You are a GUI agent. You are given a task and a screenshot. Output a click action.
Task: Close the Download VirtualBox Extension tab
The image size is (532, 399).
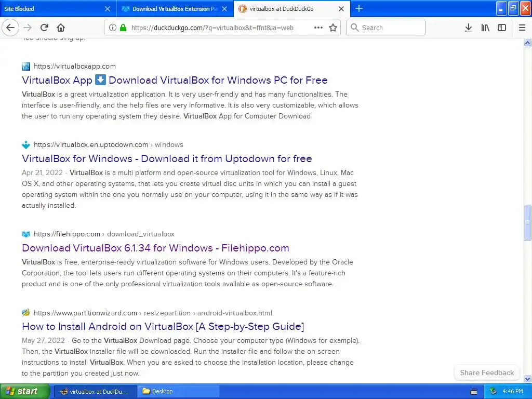tap(224, 9)
